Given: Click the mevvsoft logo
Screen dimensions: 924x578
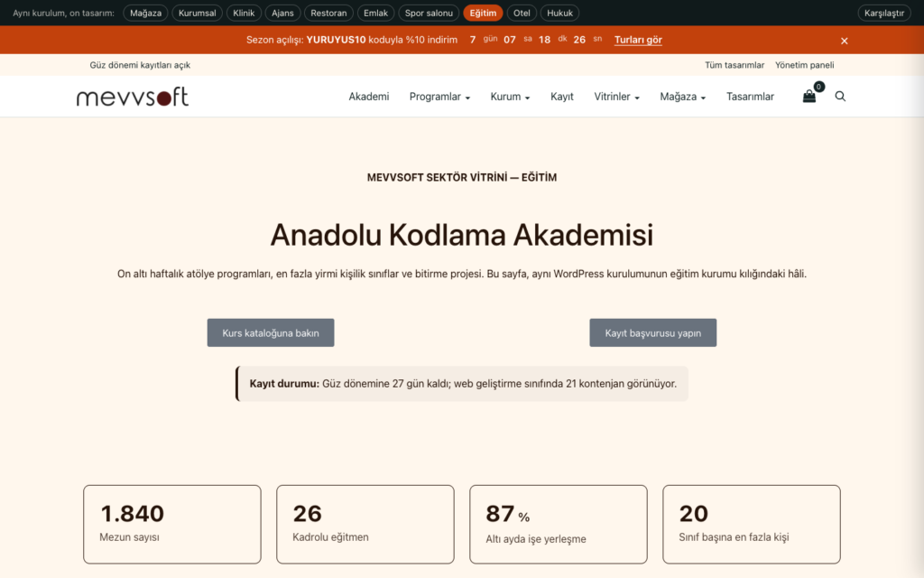Looking at the screenshot, I should point(133,97).
